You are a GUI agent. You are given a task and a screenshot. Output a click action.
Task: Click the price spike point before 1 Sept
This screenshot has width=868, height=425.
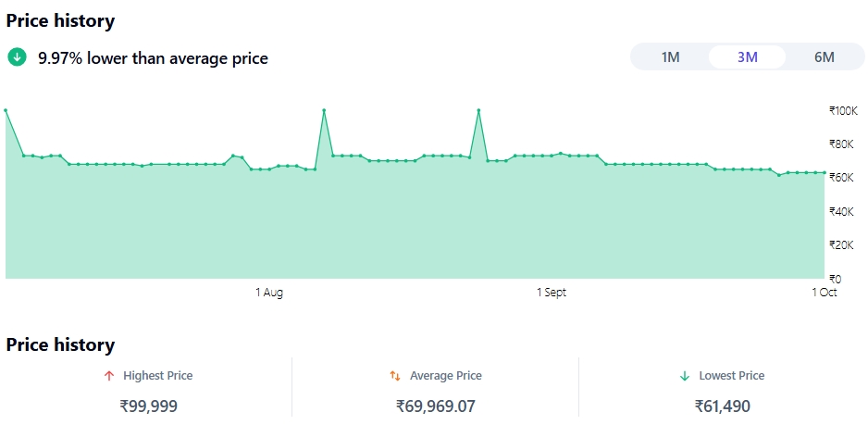coord(478,110)
